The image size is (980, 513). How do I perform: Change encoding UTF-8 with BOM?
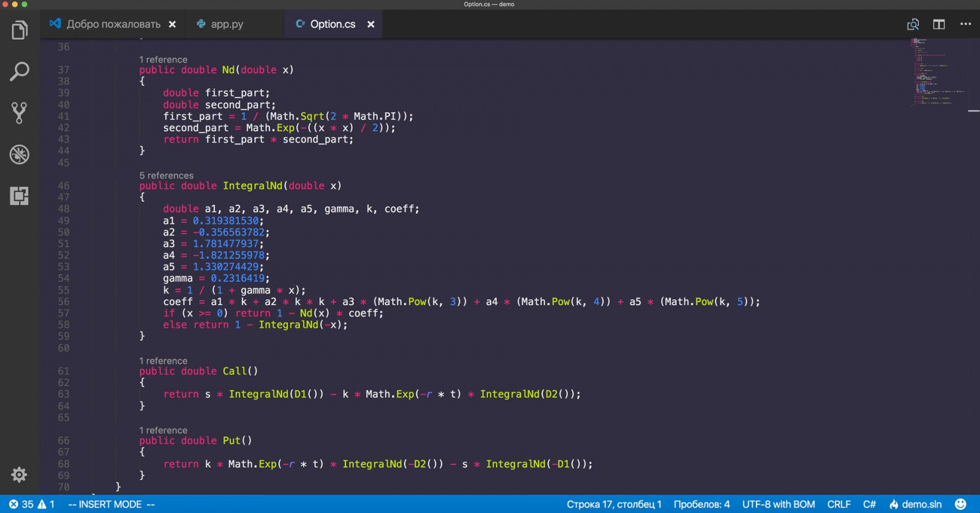[x=778, y=504]
